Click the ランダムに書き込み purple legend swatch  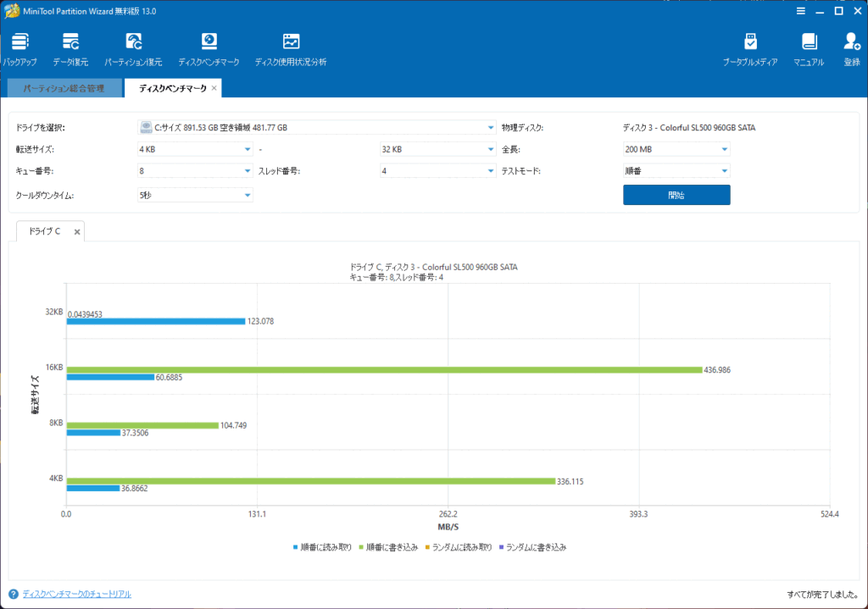click(501, 547)
